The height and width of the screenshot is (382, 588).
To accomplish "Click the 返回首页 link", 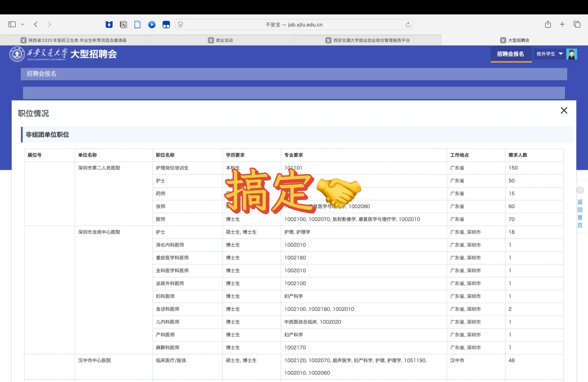I will coord(580,214).
